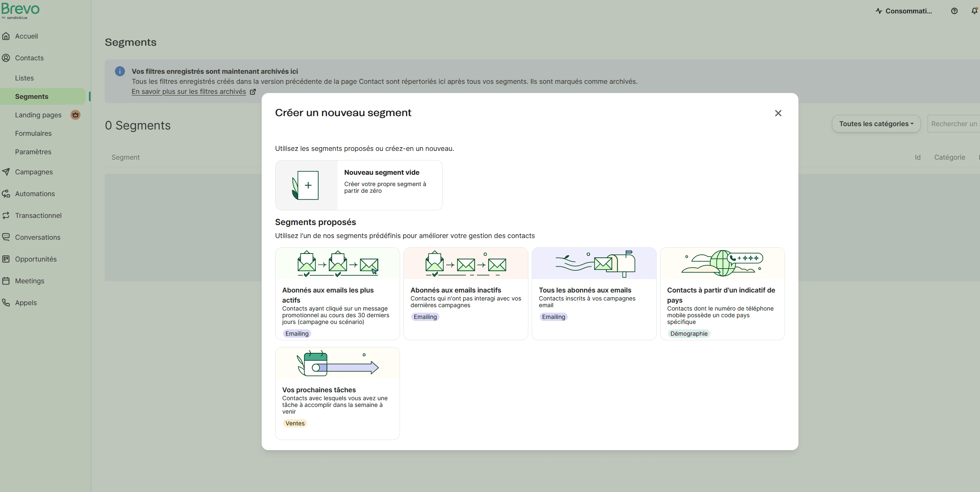
Task: Open the Toutes les catégories dropdown
Action: tap(876, 124)
